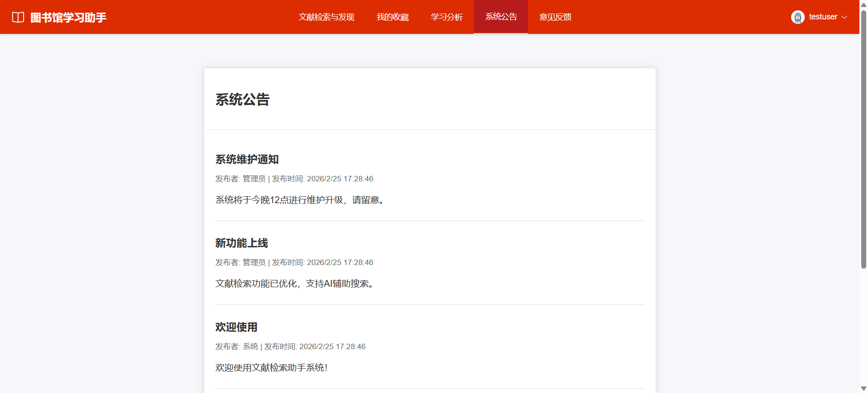Click the testuser avatar image
The height and width of the screenshot is (393, 868).
[x=797, y=17]
